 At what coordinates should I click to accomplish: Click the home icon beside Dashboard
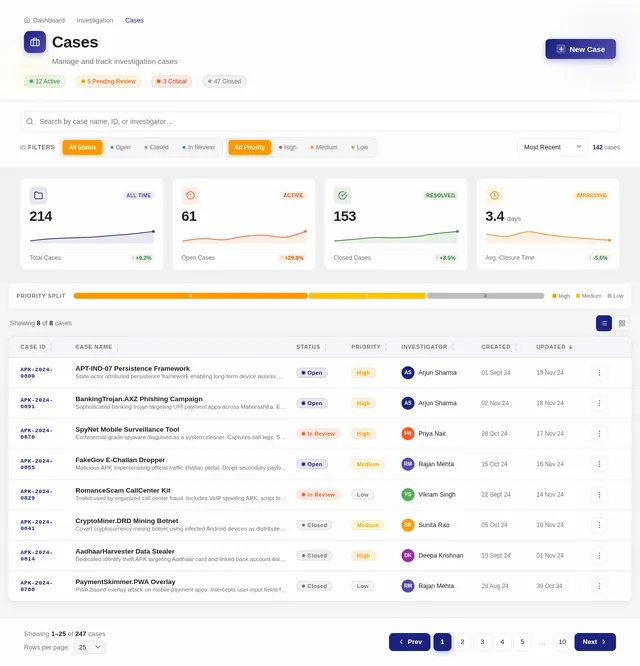tap(27, 20)
